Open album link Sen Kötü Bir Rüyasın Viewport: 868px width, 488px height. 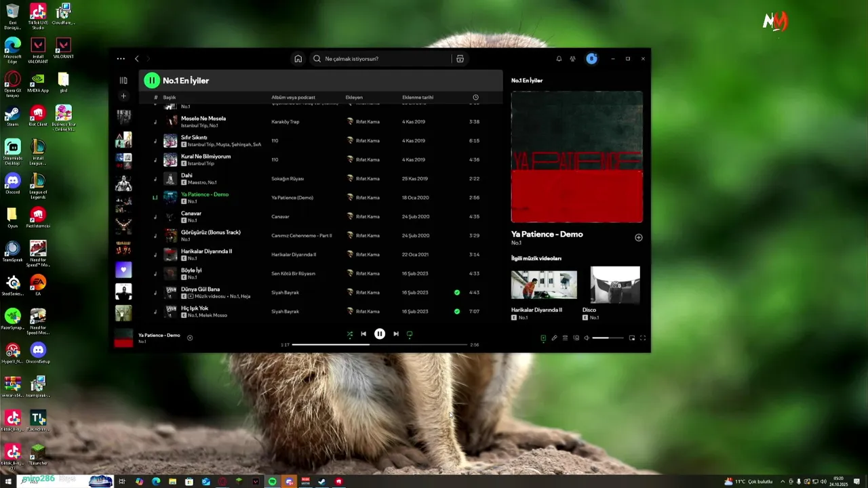click(x=293, y=274)
